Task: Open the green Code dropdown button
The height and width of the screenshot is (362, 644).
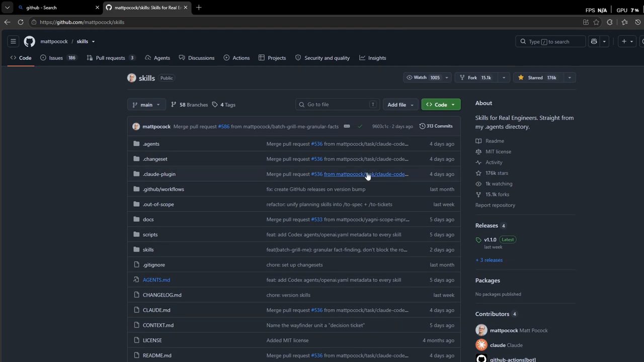Action: pyautogui.click(x=441, y=105)
